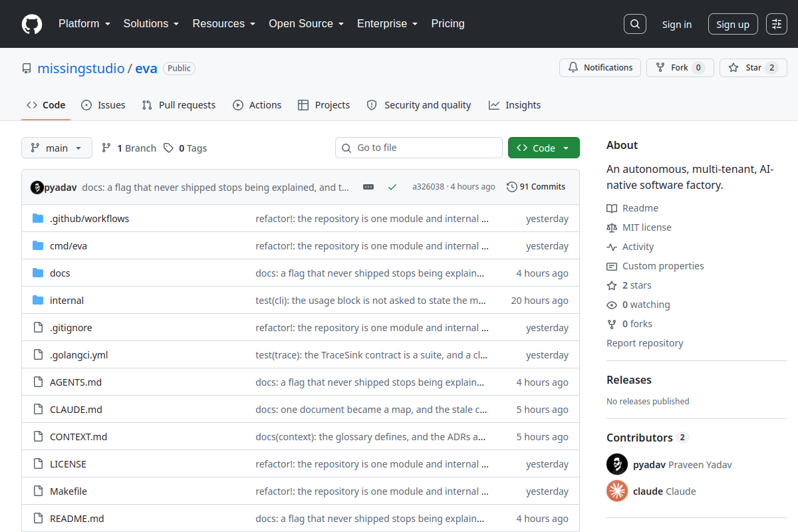Open commit hash a326038 link
798x532 pixels.
428,187
